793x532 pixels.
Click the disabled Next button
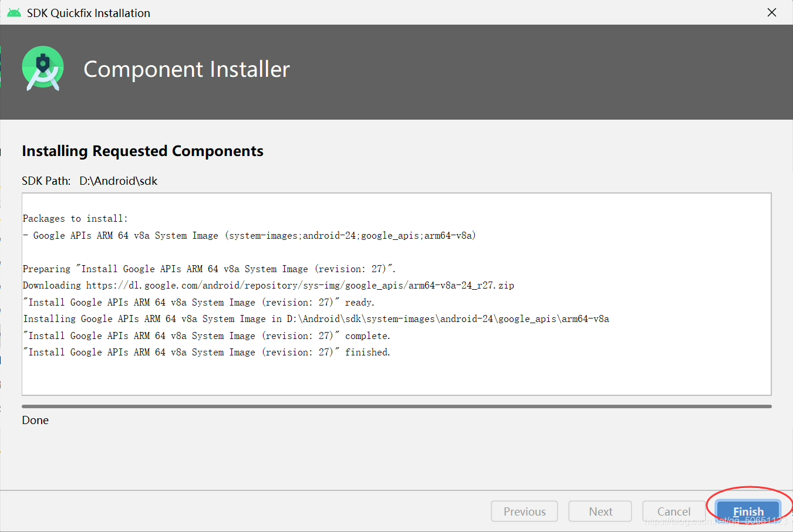pos(600,511)
